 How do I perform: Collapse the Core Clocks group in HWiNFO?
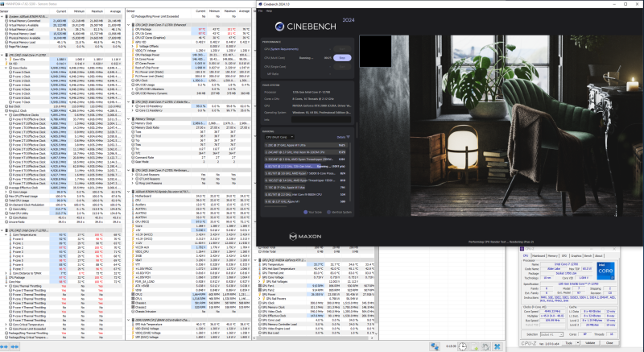6,68
